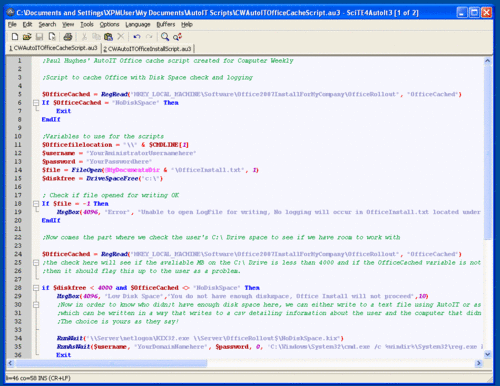
Task: Click 'Exit' on line 36
Action: coord(64,355)
